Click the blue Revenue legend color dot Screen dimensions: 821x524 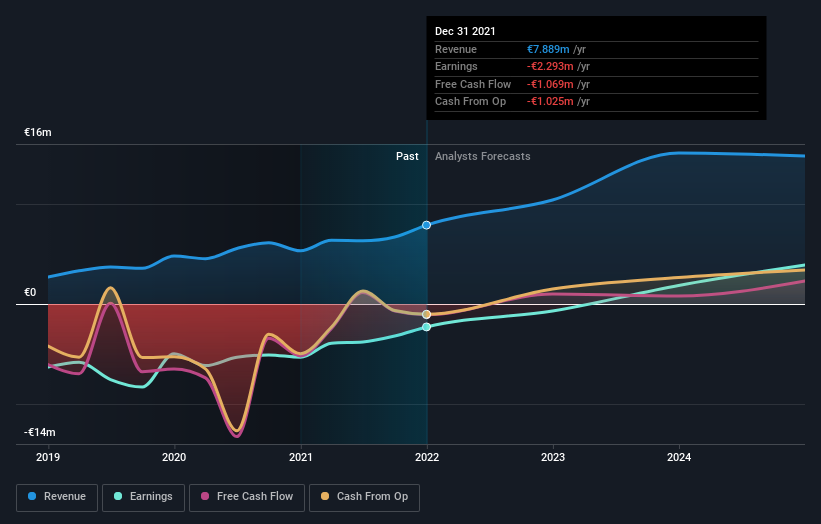pyautogui.click(x=32, y=496)
